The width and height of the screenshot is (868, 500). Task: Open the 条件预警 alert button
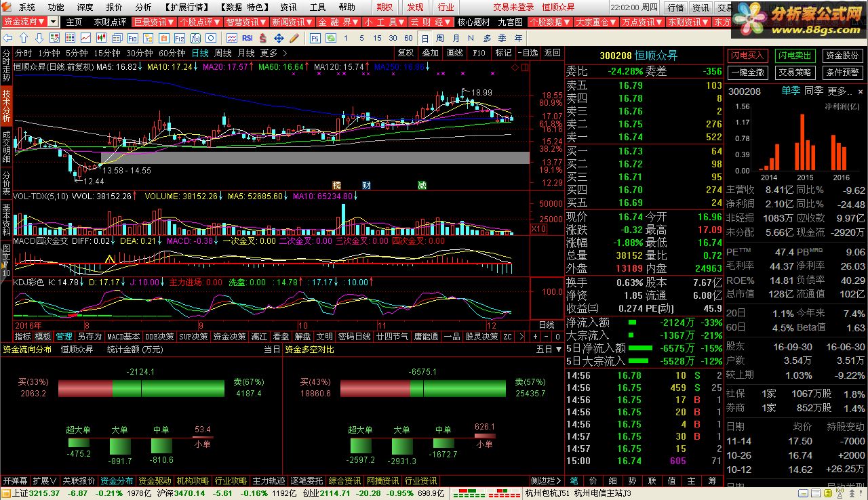point(842,72)
